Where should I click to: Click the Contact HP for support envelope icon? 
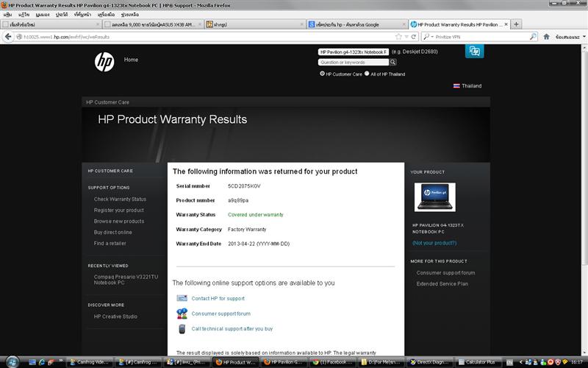pos(182,298)
